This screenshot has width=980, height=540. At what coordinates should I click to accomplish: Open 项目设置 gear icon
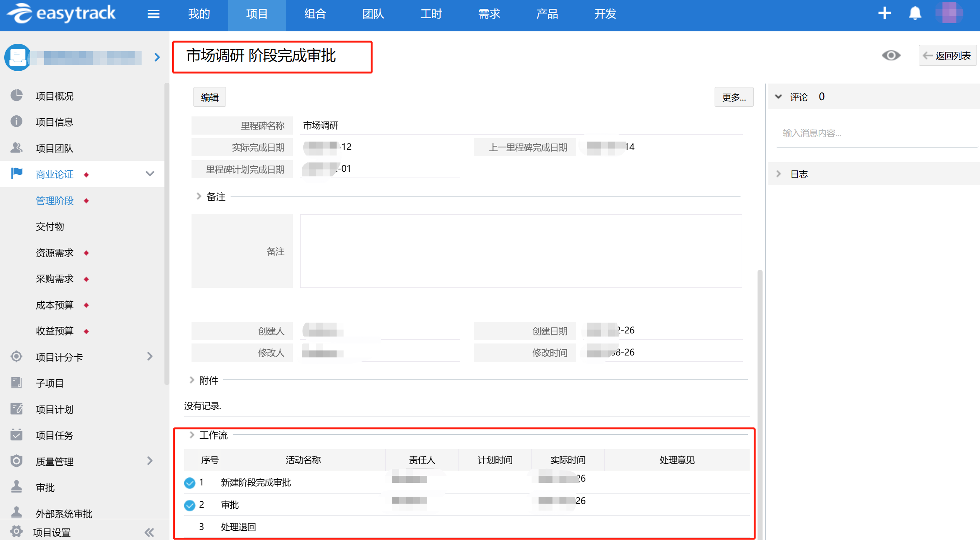point(17,531)
